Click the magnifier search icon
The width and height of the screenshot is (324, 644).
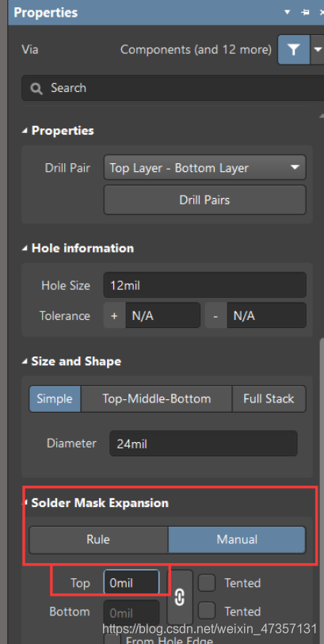[36, 88]
